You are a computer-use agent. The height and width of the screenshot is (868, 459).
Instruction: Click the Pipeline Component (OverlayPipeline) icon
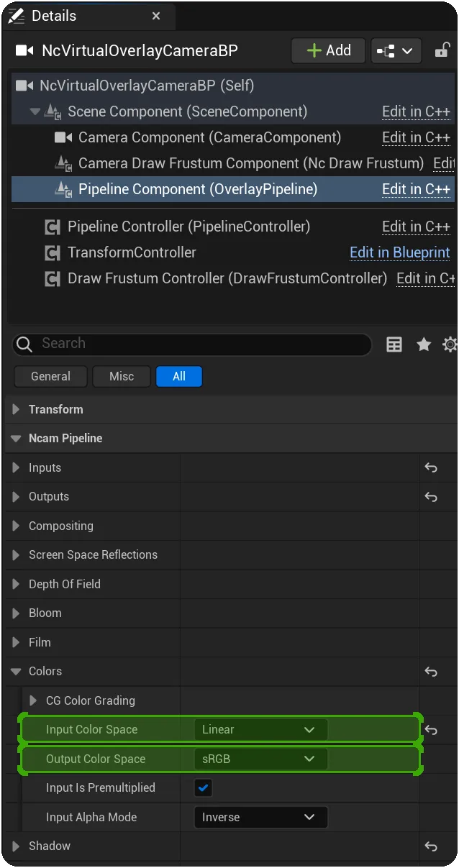[63, 189]
